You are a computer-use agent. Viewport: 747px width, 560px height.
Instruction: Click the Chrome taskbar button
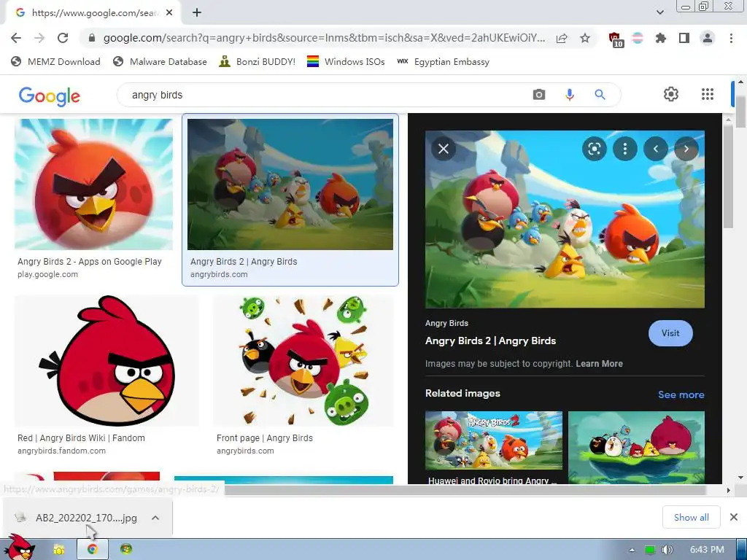coord(93,549)
